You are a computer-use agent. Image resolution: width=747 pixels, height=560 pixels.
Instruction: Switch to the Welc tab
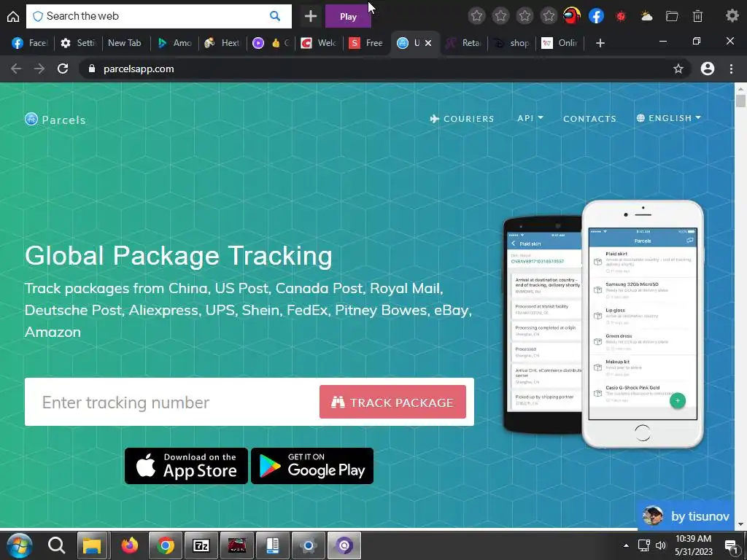tap(320, 43)
